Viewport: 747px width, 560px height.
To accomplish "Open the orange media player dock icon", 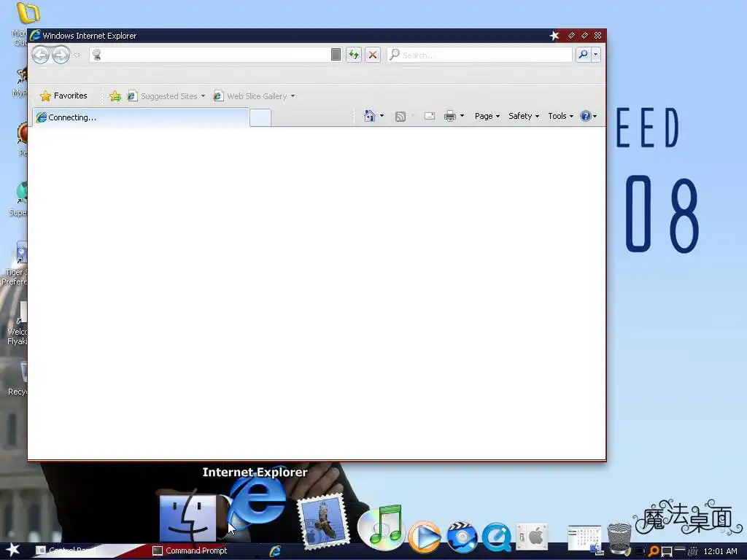I will 425,536.
